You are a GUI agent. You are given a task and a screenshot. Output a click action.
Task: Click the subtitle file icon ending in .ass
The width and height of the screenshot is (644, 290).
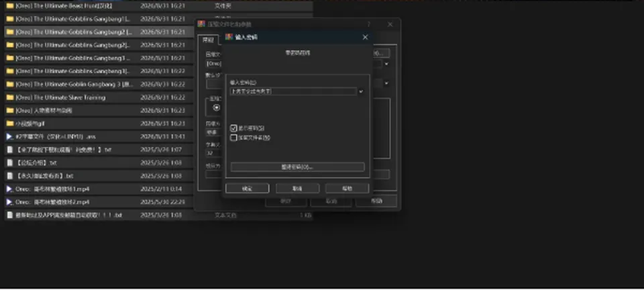[x=10, y=137]
